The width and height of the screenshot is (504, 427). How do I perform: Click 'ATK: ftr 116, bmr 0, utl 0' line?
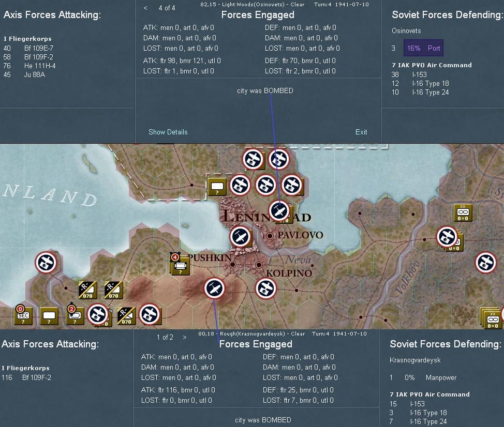[178, 390]
